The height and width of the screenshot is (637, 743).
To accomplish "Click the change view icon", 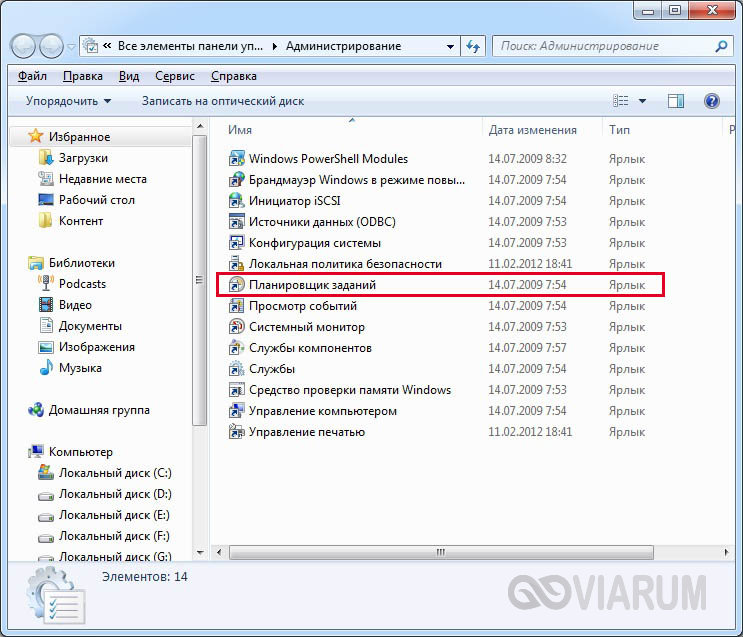I will [620, 100].
